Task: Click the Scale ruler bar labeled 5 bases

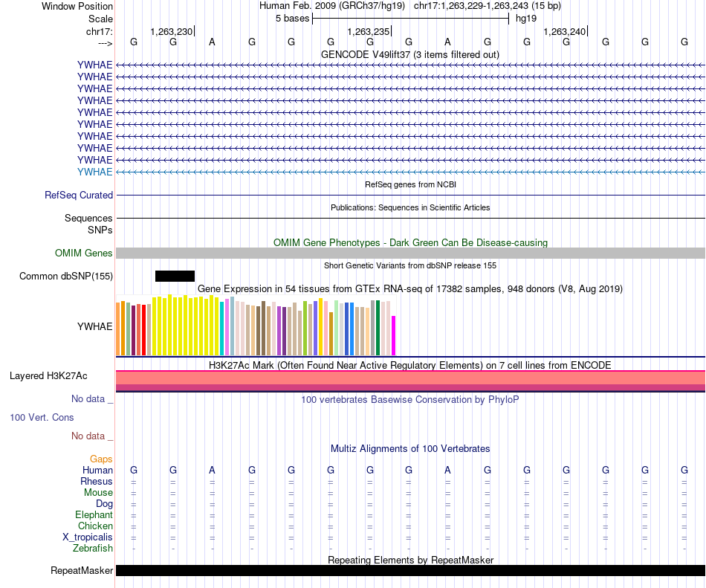Action: (410, 19)
